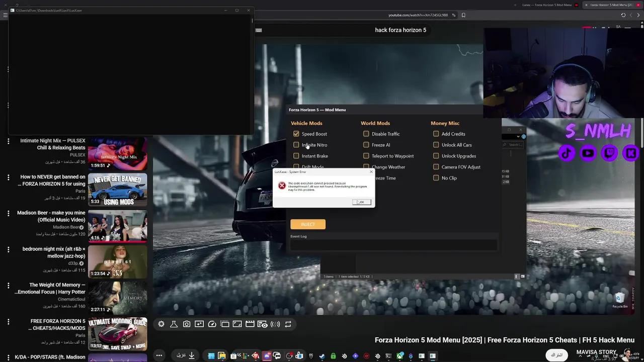Open FREE FORZA HORIZON 5 CHEATS title
Screen dimensions: 644x362
point(57,324)
